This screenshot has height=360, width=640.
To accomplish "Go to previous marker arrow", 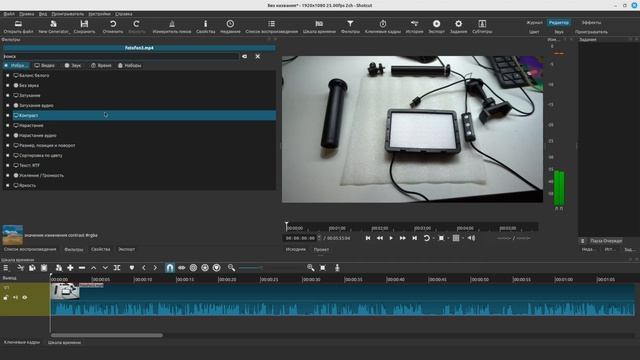I will click(143, 268).
